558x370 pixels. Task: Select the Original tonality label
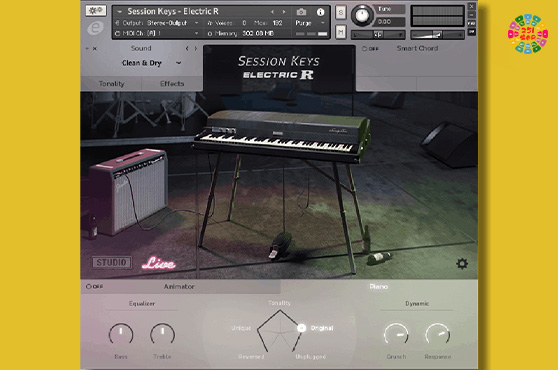pos(322,328)
